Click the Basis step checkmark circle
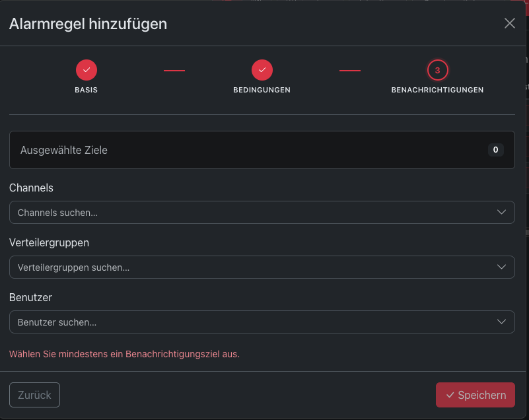529x420 pixels. [87, 70]
